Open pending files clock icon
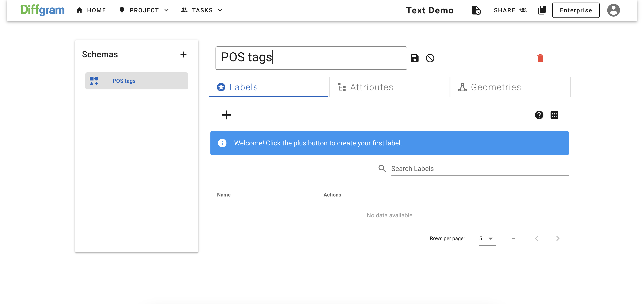644x304 pixels. [476, 10]
